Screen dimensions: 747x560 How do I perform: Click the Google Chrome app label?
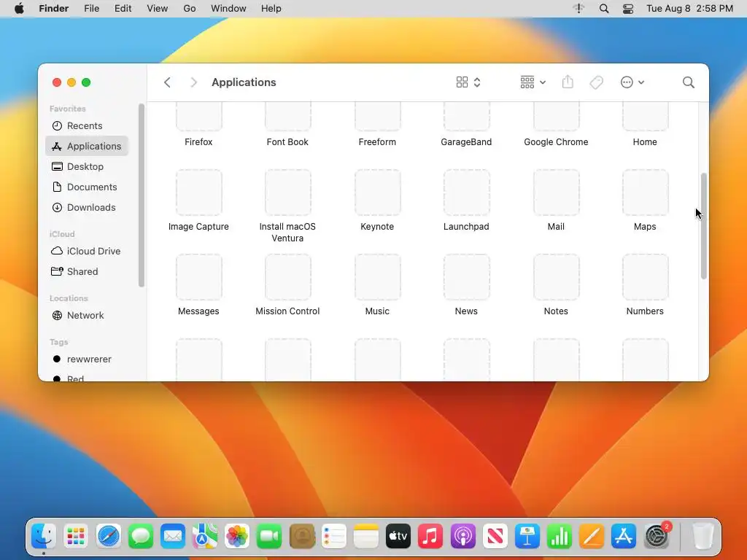556,142
